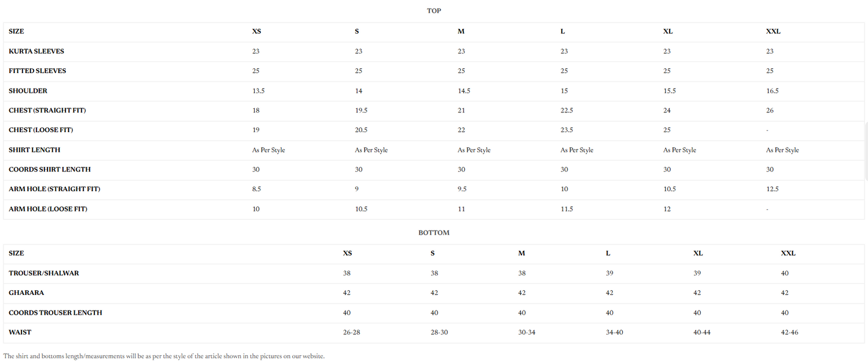Select the COORDS SHIRT LENGTH row label

pos(50,169)
